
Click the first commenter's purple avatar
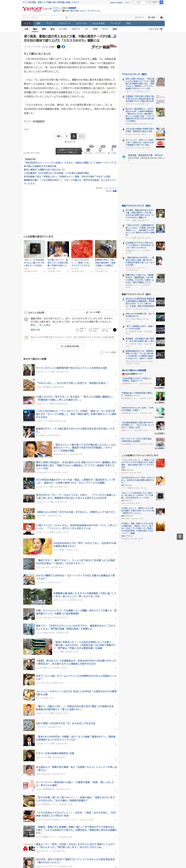click(x=26, y=319)
